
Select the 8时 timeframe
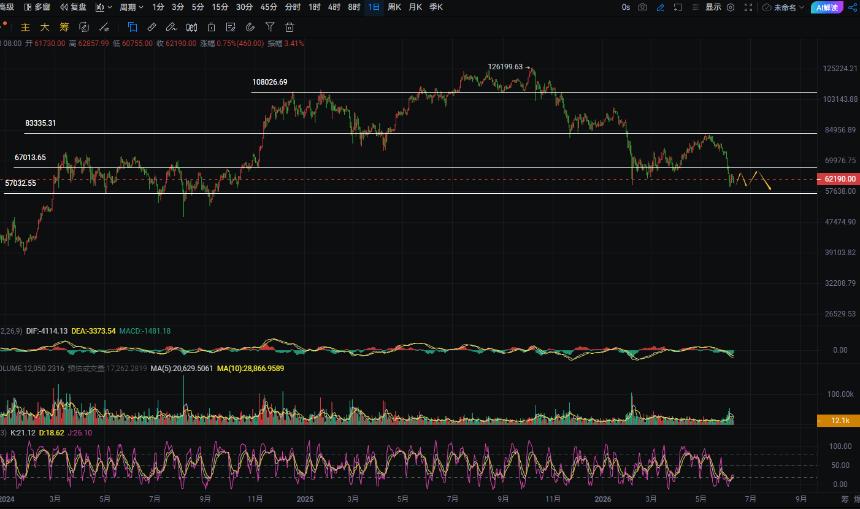tap(354, 7)
